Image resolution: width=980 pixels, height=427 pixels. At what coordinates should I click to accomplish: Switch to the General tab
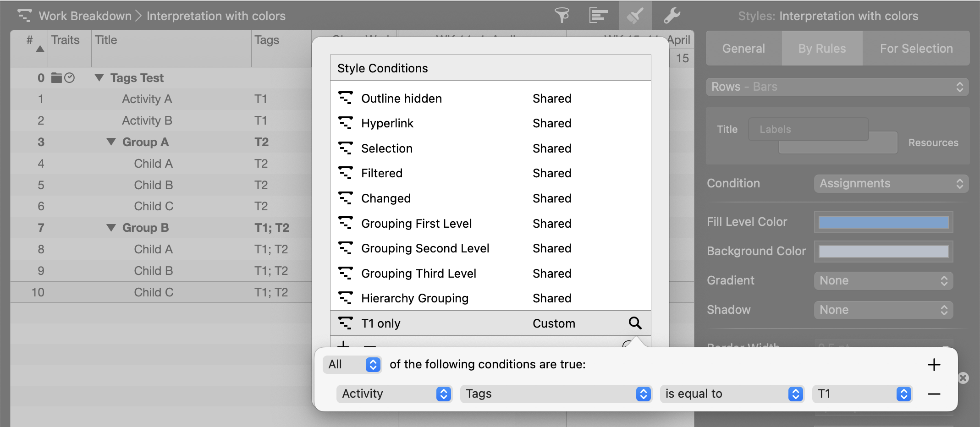tap(743, 49)
